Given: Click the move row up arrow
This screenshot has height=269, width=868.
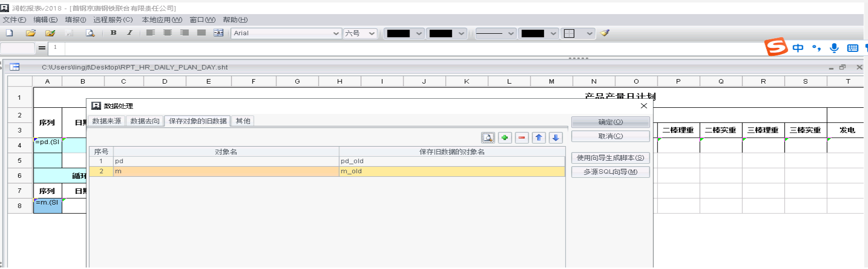Looking at the screenshot, I should [539, 138].
